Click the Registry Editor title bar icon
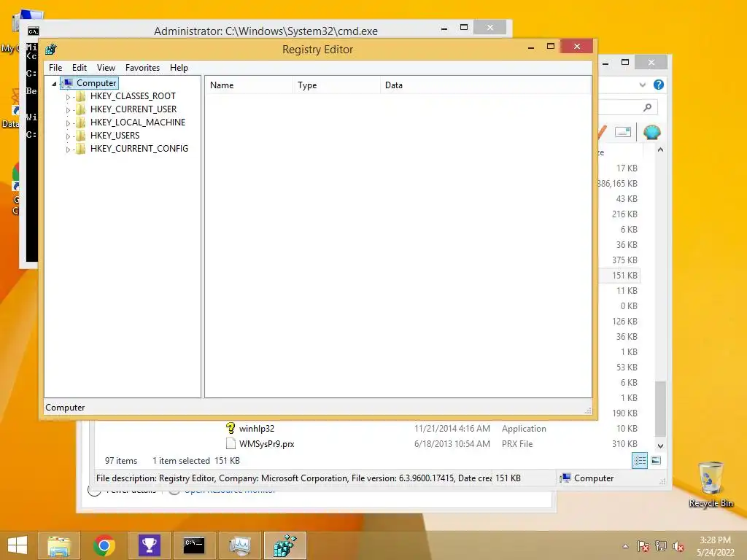747x560 pixels. coord(50,49)
